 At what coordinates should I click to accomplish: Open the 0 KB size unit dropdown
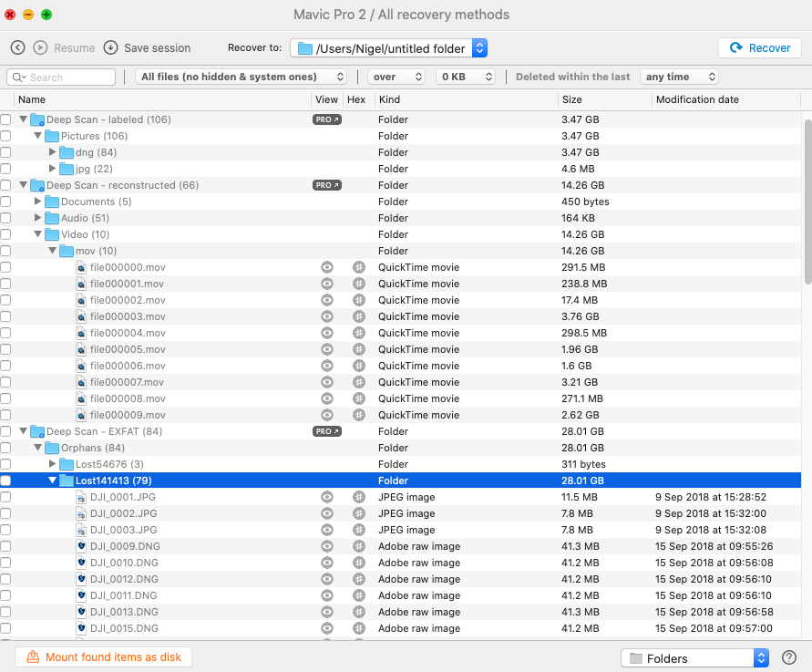click(466, 77)
